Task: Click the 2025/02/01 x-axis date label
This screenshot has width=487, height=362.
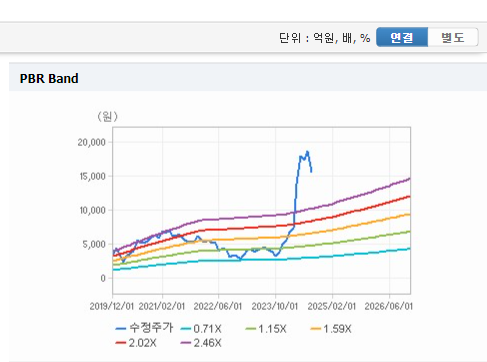Action: pyautogui.click(x=332, y=306)
